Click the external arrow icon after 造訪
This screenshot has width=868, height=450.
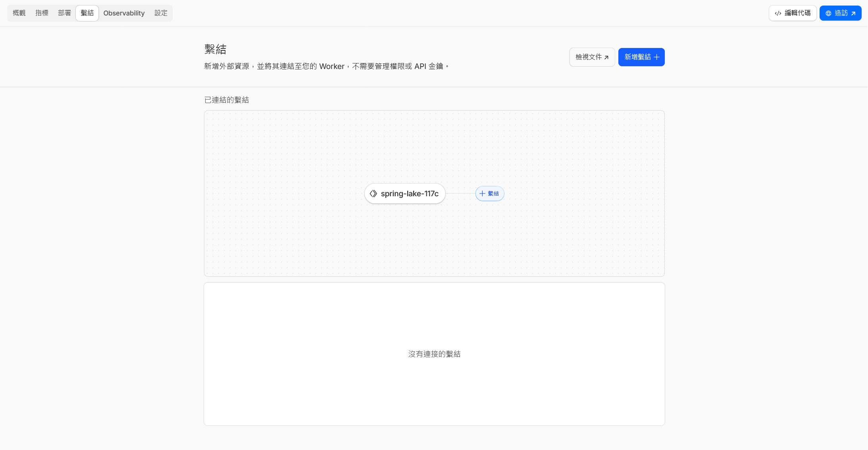tap(853, 13)
